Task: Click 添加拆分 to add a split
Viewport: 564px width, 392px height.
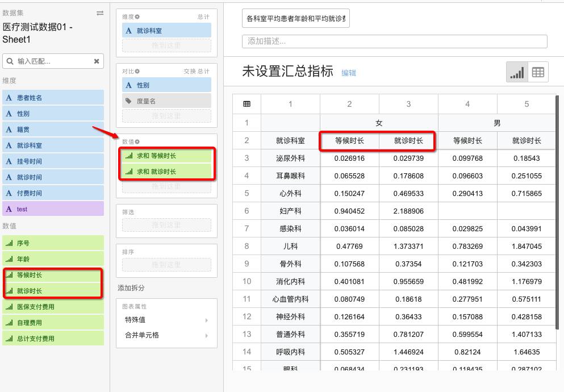Action: tap(131, 288)
